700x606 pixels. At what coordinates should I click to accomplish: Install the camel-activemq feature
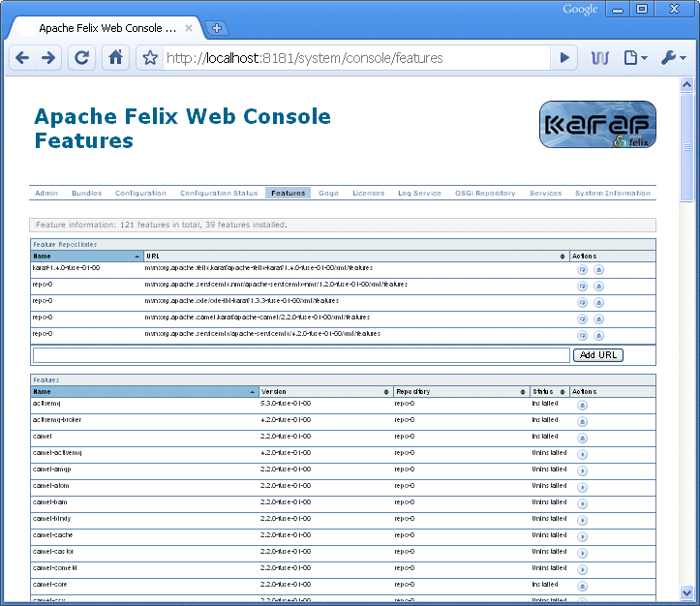point(582,455)
